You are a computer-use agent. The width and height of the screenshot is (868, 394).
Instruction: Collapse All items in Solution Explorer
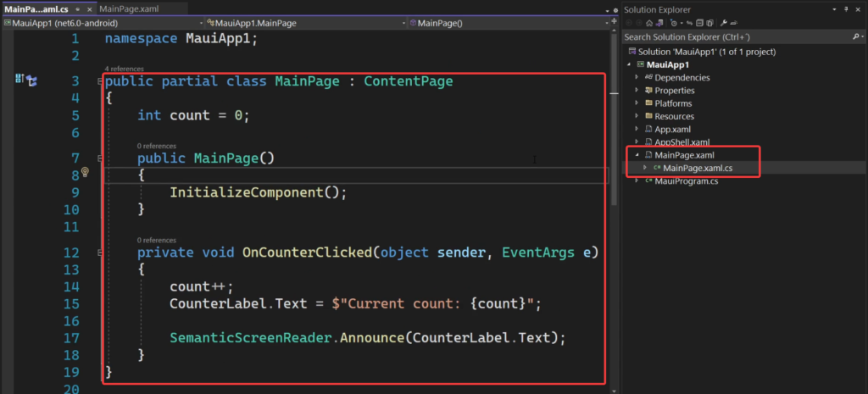(x=699, y=23)
